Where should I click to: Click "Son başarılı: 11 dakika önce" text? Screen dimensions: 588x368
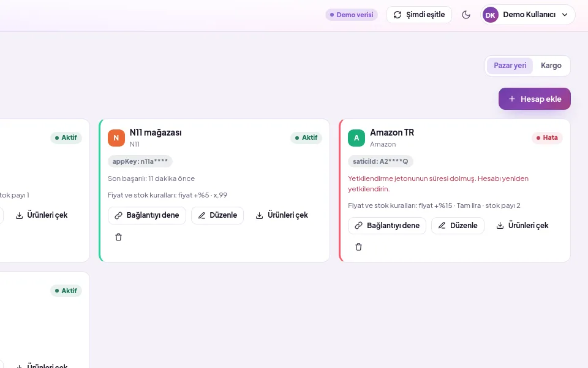(151, 178)
